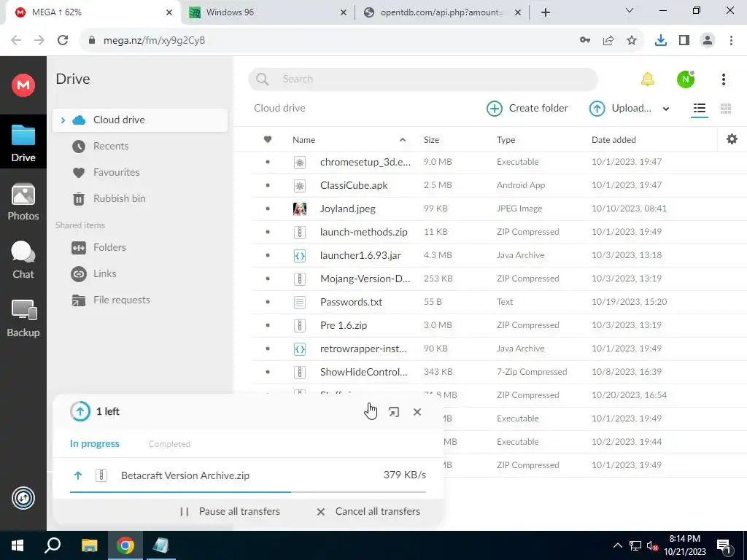Viewport: 747px width, 560px height.
Task: Click the 1 left upload status icon
Action: coord(80,411)
